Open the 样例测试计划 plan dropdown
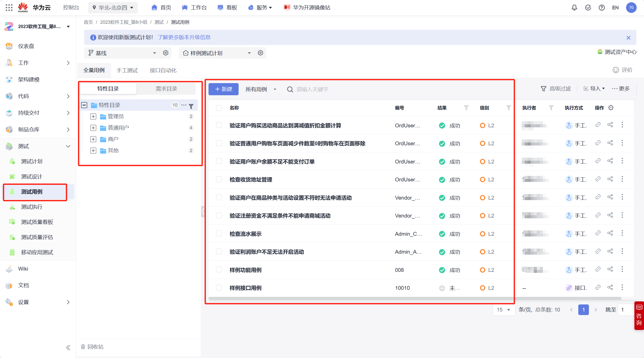 (x=217, y=53)
